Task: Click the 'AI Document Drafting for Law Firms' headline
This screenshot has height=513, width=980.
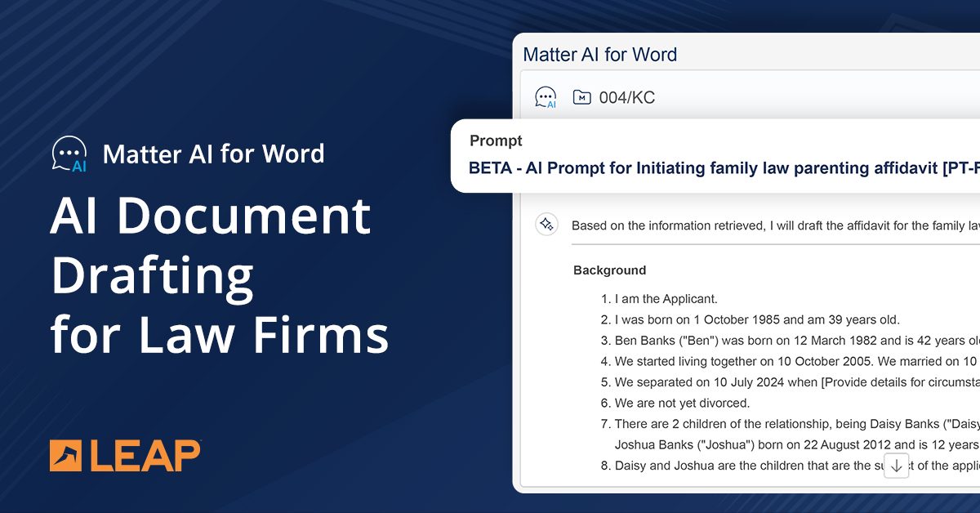Action: 219,275
